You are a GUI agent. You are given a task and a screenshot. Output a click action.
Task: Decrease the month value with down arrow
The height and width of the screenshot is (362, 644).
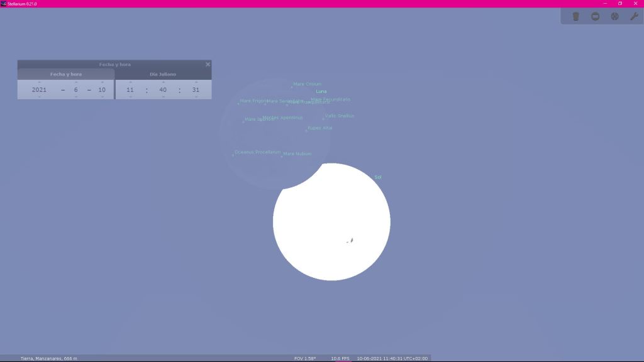(75, 97)
